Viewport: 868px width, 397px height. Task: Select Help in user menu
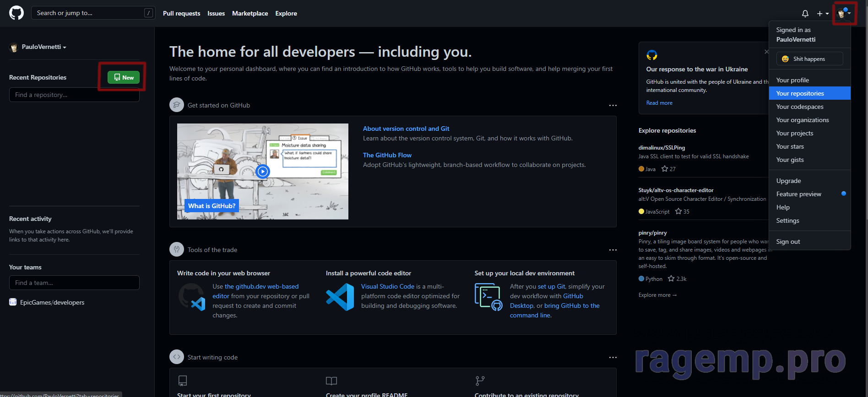[x=809, y=207]
